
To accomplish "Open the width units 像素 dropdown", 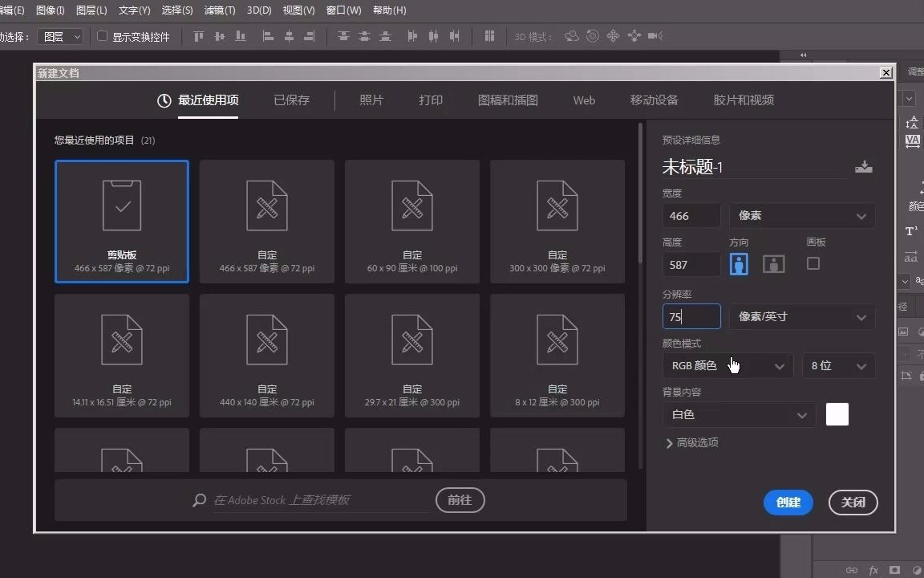I will pyautogui.click(x=800, y=215).
